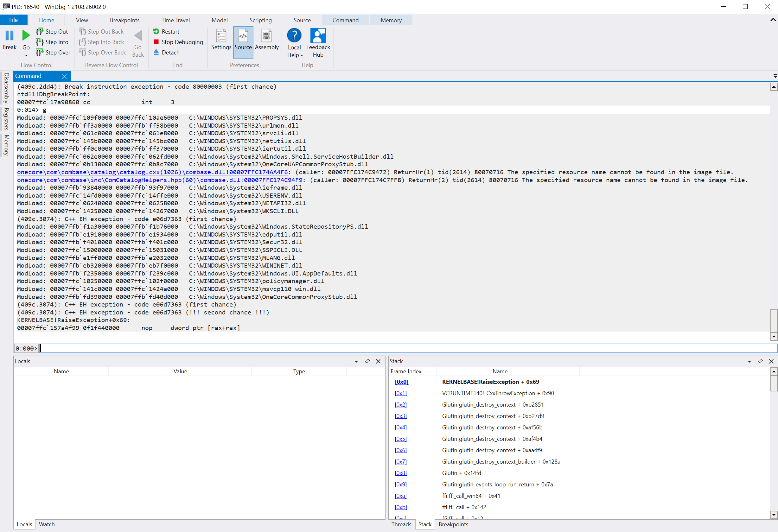The image size is (778, 532).
Task: Select the Step Into icon
Action: click(41, 42)
